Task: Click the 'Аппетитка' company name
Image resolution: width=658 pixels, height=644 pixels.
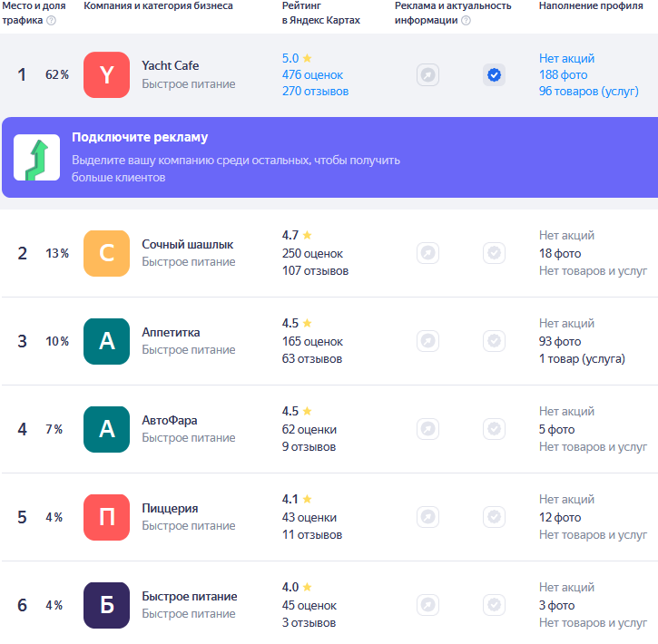Action: (171, 333)
